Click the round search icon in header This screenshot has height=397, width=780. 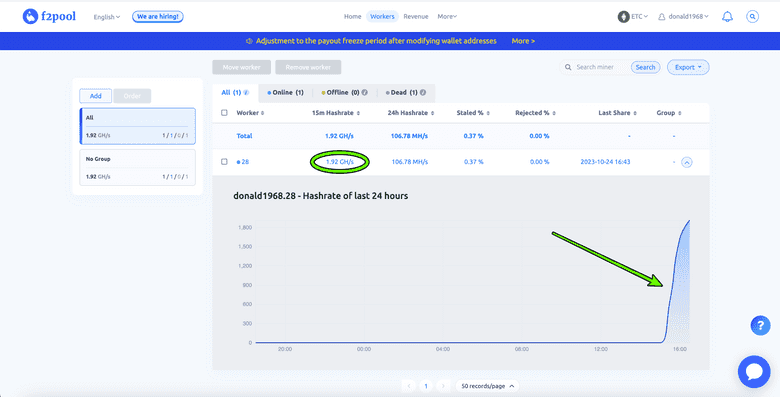pyautogui.click(x=753, y=16)
